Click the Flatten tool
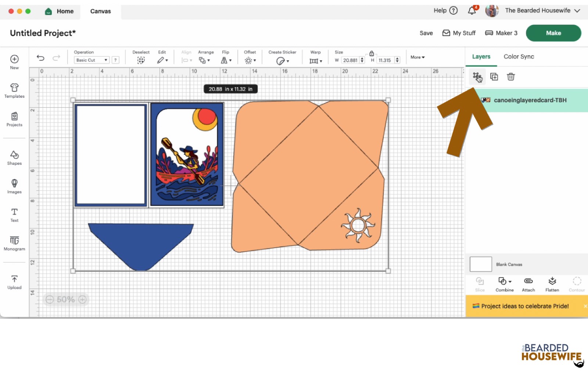Screen dimensions: 588x374 [x=552, y=284]
